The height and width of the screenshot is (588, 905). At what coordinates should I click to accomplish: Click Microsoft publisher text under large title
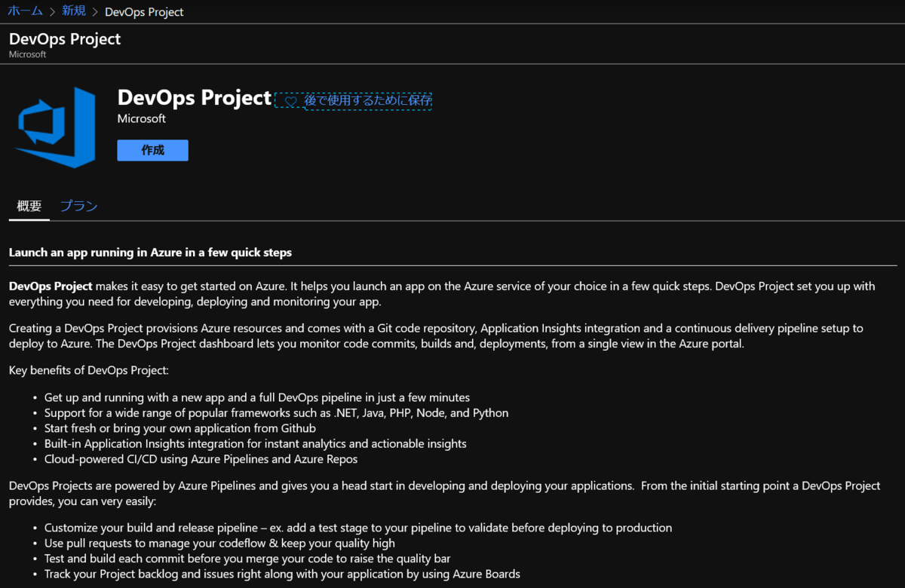(142, 119)
